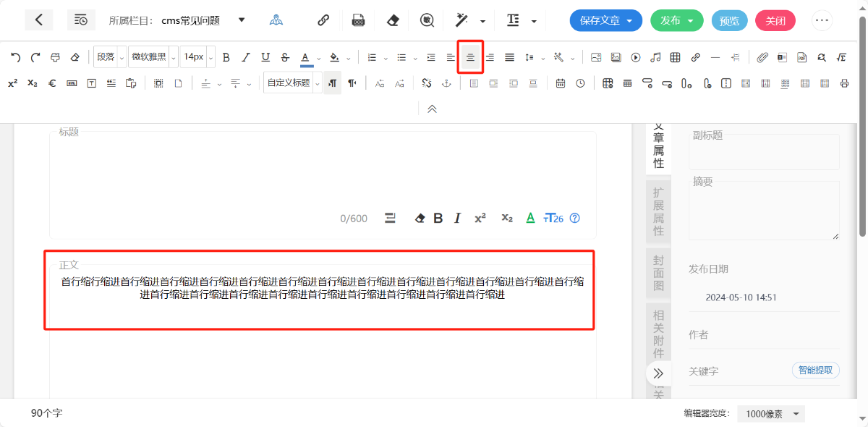Screen dimensions: 868x427
Task: Click the insert audio music note icon
Action: tap(655, 57)
